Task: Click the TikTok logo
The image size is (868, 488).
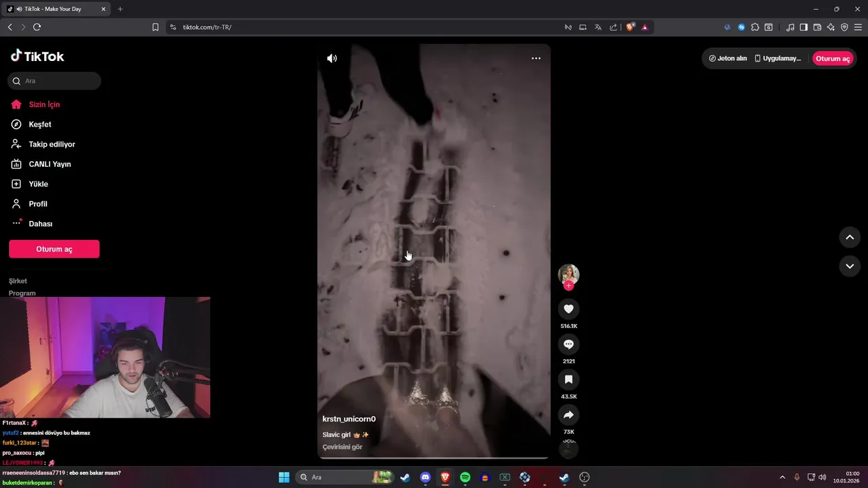Action: tap(37, 56)
